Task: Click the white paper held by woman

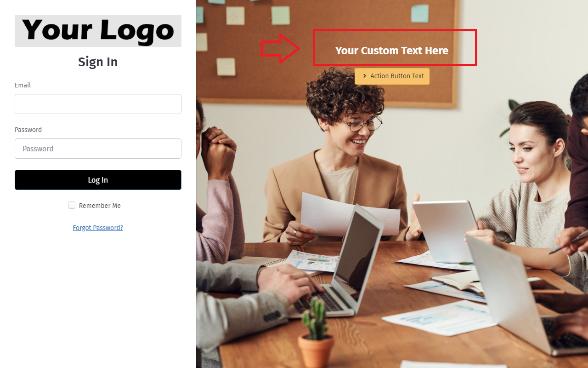Action: click(x=350, y=214)
